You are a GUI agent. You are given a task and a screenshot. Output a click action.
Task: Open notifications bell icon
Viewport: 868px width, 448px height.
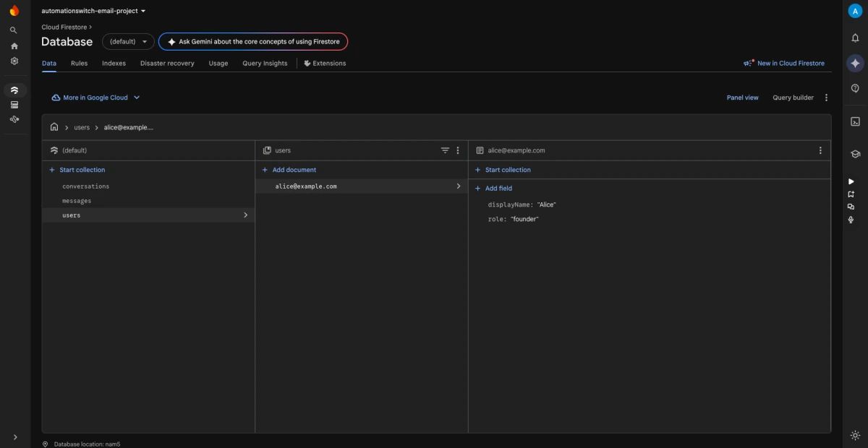tap(855, 38)
